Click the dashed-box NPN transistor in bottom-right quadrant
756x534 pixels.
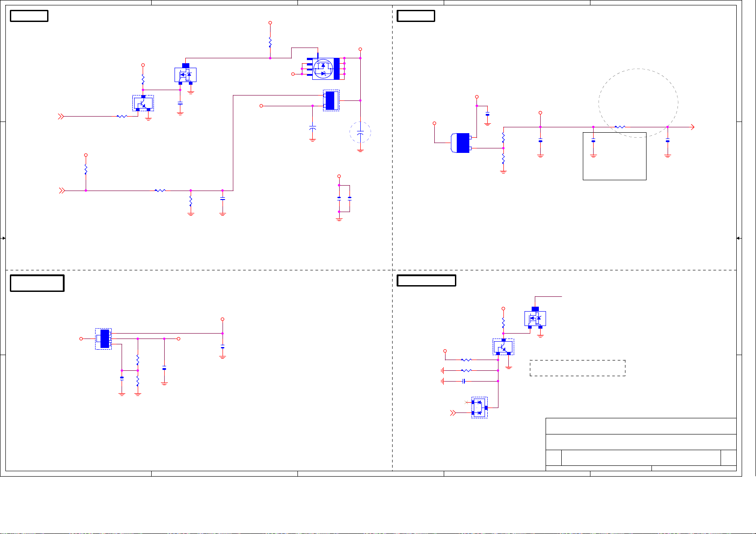tap(503, 347)
